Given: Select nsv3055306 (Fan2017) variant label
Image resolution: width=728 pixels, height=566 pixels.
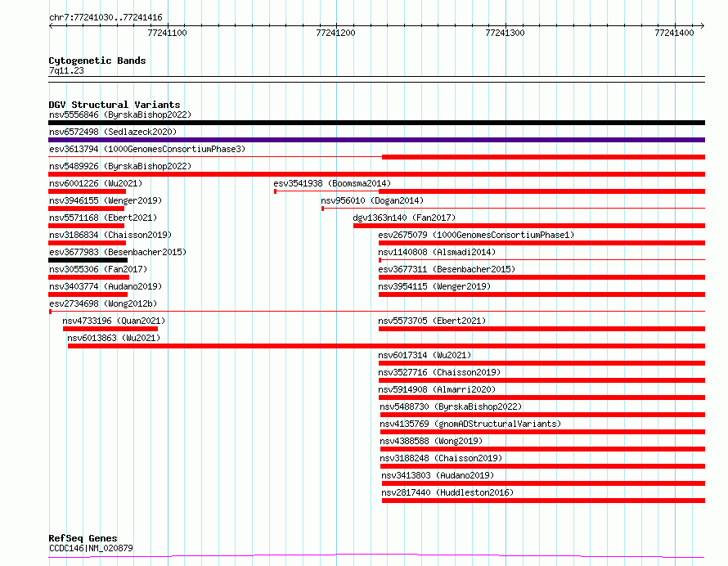Looking at the screenshot, I should pos(98,269).
